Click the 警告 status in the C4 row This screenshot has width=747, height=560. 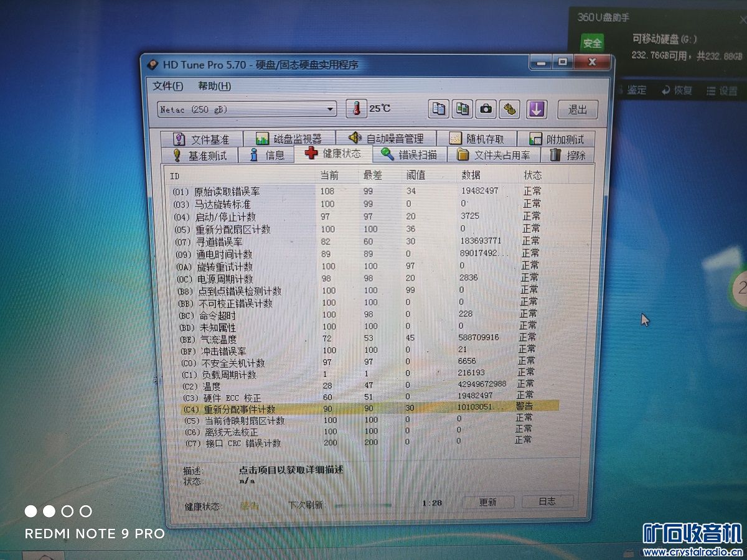click(x=524, y=406)
